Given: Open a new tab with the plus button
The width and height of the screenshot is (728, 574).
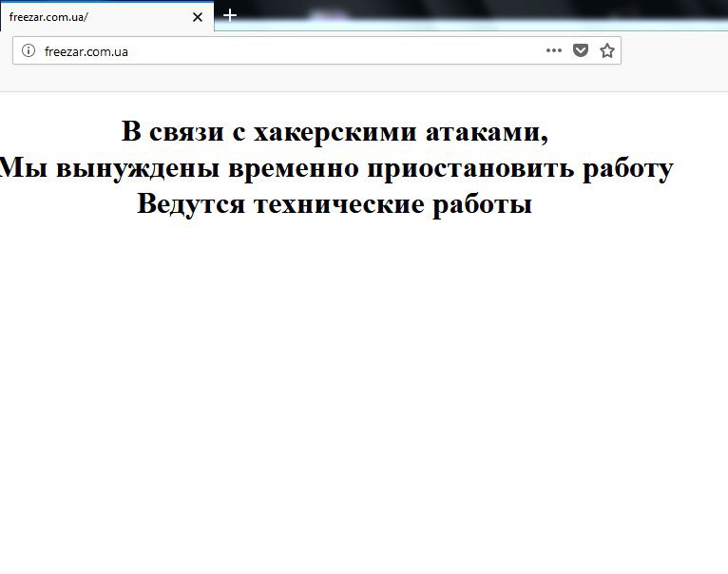Looking at the screenshot, I should 230,16.
